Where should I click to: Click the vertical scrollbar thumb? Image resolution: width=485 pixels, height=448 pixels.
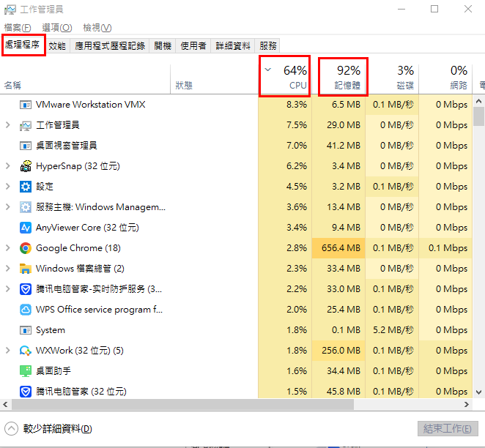tap(479, 116)
